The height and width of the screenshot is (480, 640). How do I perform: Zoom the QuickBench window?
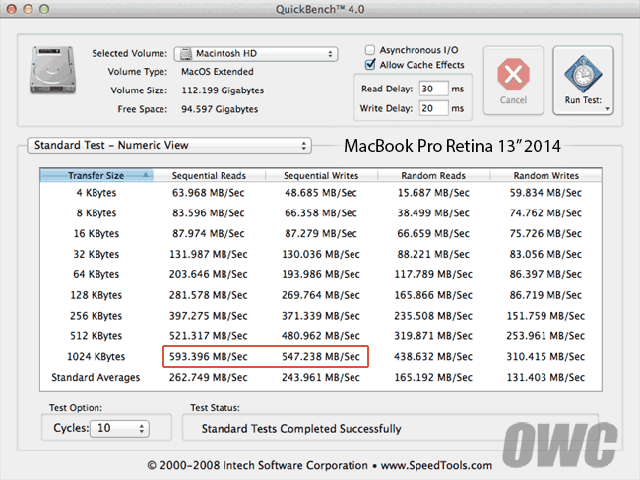tap(44, 9)
